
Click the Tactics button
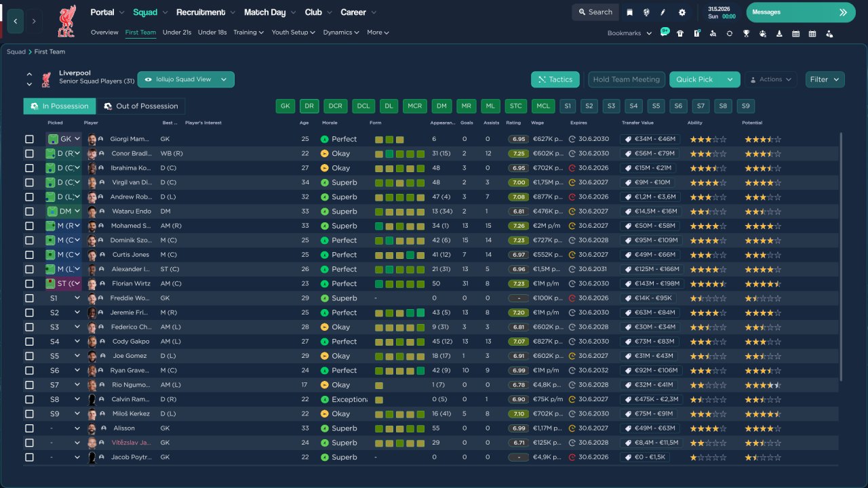pos(555,79)
